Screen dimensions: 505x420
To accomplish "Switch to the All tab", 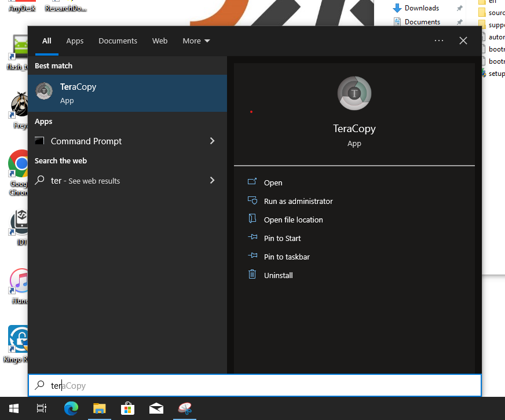I will coord(47,41).
